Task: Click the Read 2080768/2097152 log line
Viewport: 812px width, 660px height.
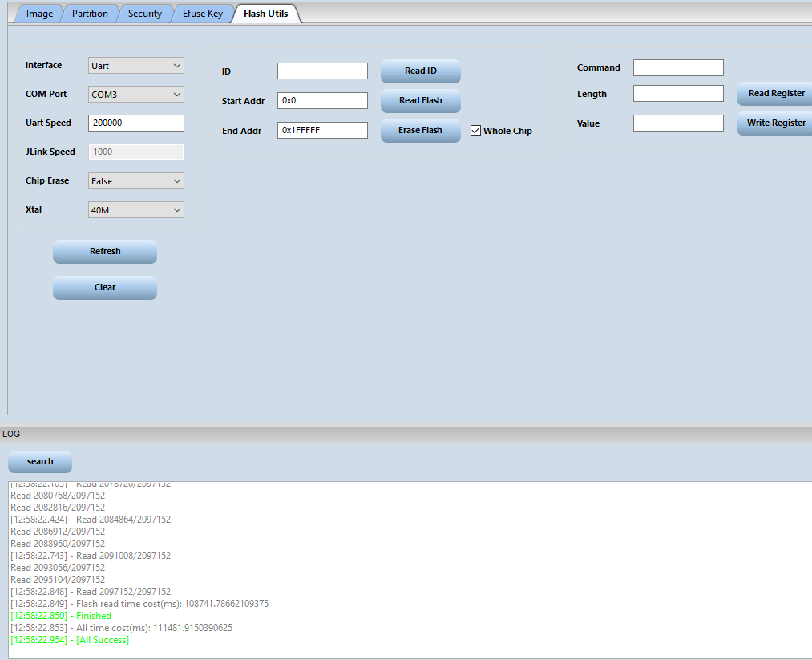Action: 58,496
